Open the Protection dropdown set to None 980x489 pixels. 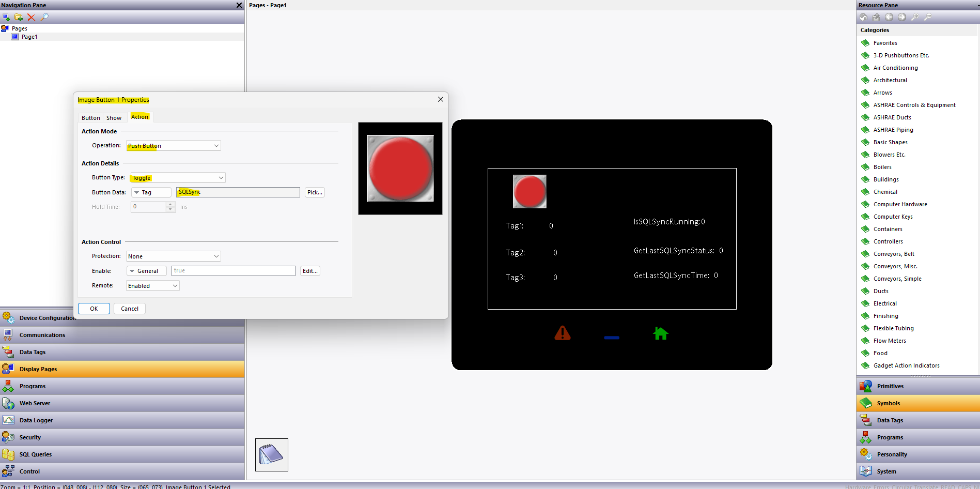tap(173, 256)
